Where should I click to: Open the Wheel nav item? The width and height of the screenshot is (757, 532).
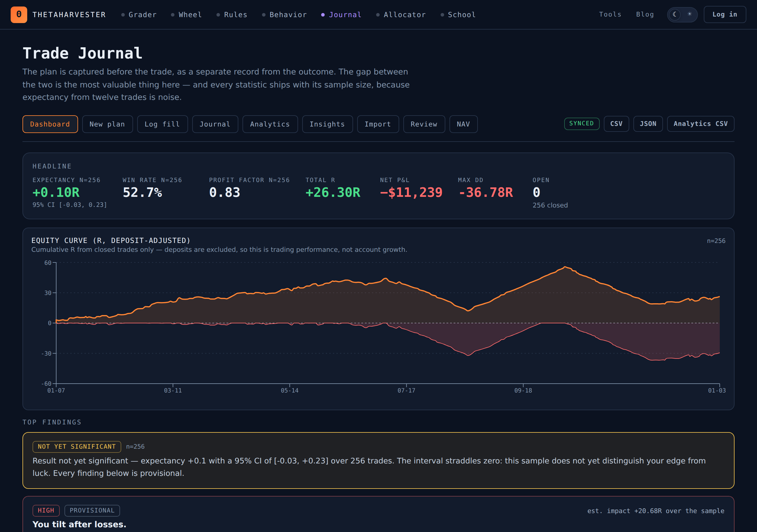187,15
